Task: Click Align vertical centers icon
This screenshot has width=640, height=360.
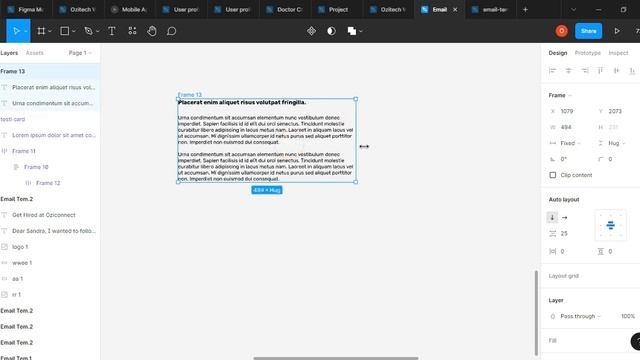Action: [x=616, y=71]
